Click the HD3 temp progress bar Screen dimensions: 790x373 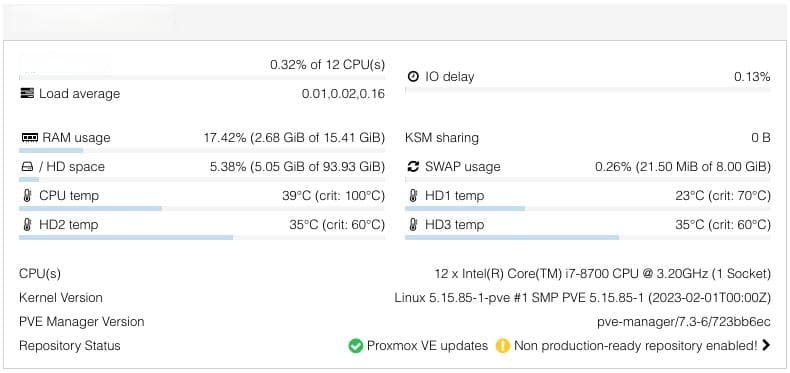point(588,237)
